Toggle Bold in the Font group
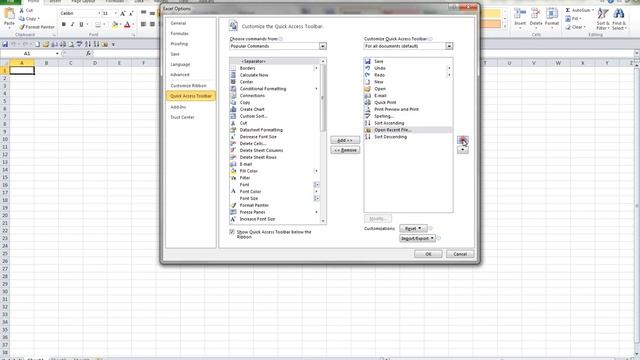Viewport: 640px width, 360px height. [64, 24]
